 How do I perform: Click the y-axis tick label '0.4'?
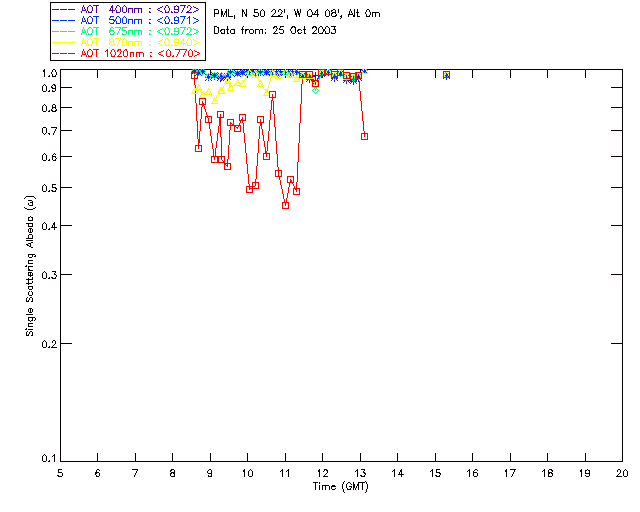pyautogui.click(x=49, y=226)
